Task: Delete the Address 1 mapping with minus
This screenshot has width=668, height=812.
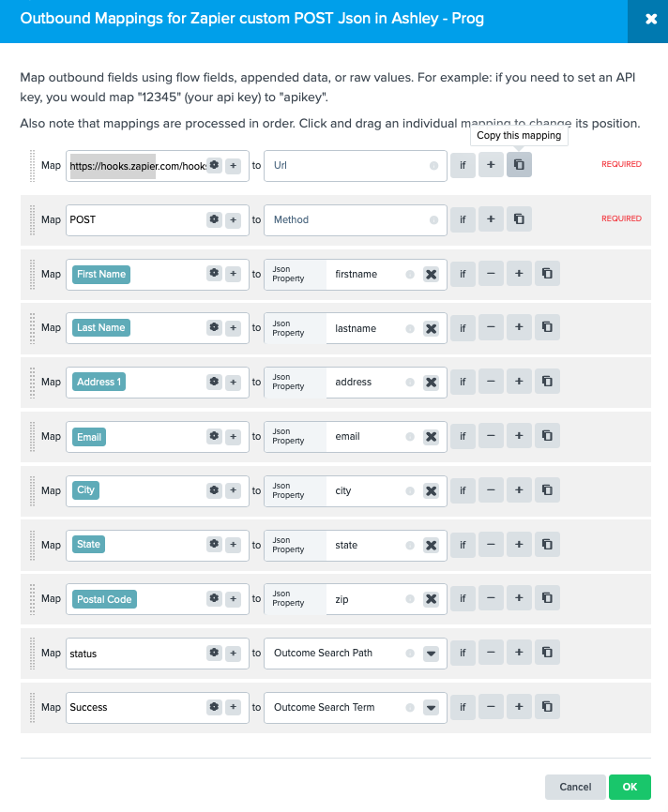Action: (491, 382)
